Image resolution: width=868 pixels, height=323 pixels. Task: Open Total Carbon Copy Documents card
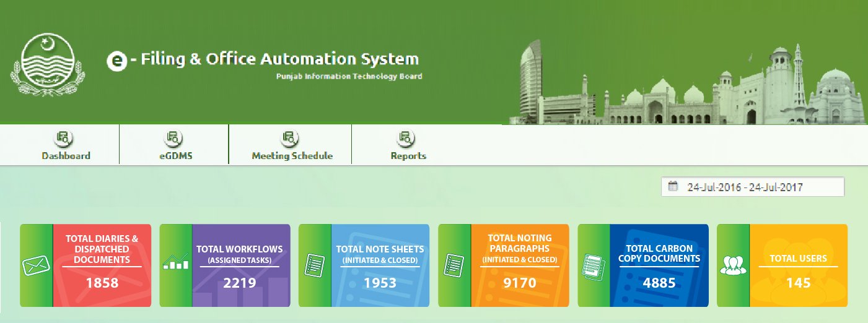click(643, 265)
